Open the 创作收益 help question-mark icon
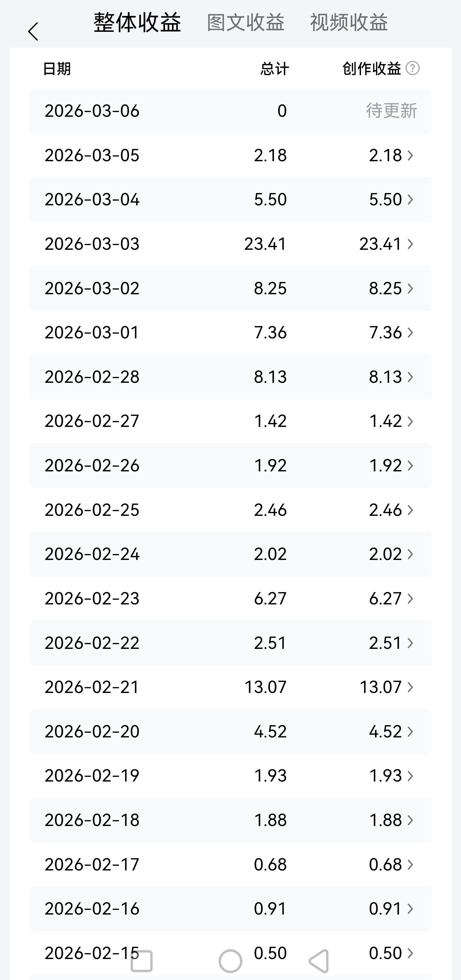This screenshot has height=980, width=461. (x=412, y=68)
